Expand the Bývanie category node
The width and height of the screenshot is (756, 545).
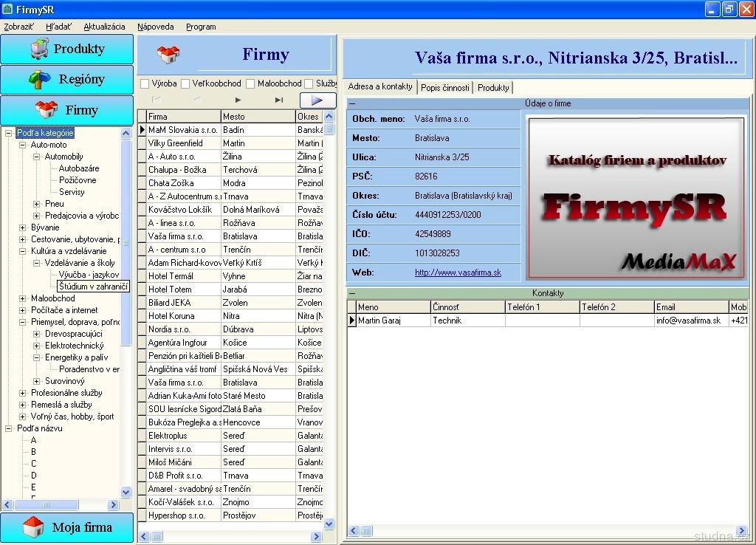pyautogui.click(x=23, y=227)
